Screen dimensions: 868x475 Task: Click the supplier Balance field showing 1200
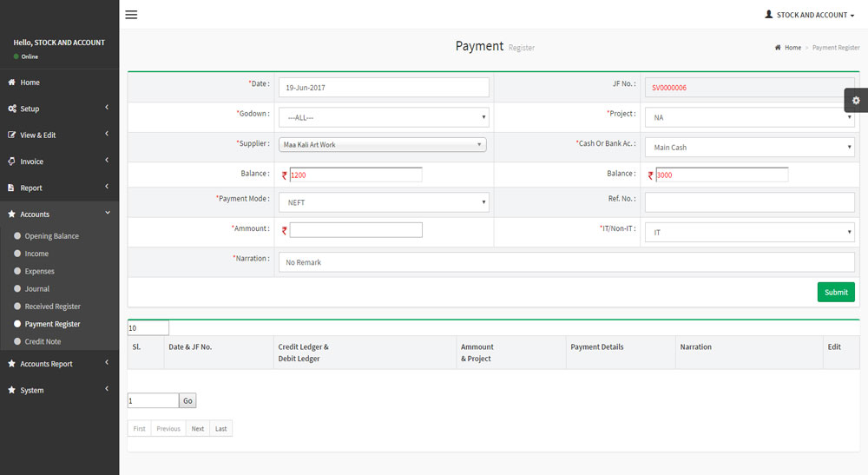356,175
